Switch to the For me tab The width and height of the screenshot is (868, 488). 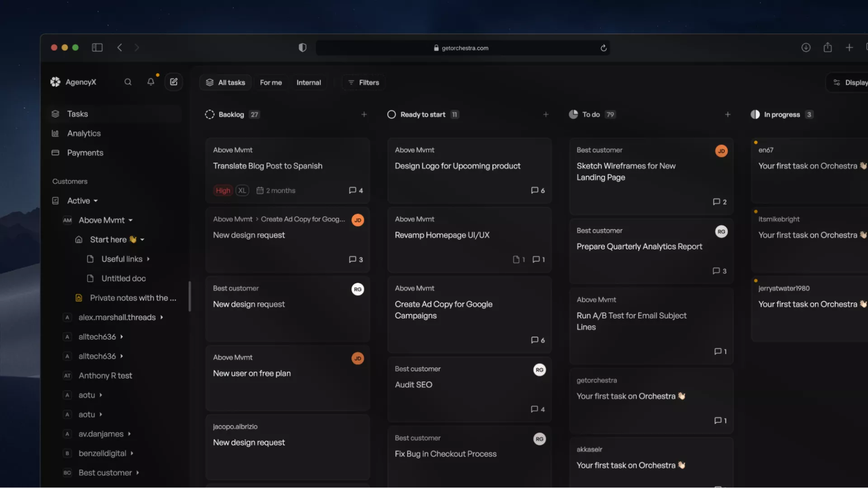point(271,82)
